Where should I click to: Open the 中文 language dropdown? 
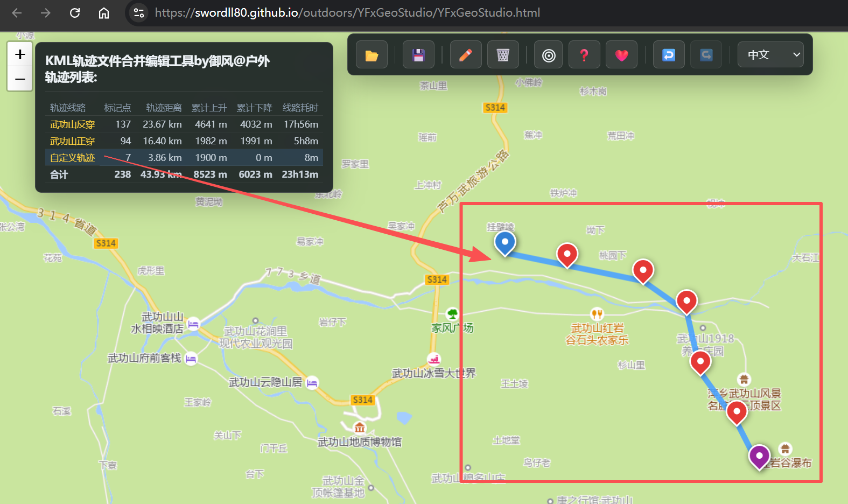tap(770, 54)
